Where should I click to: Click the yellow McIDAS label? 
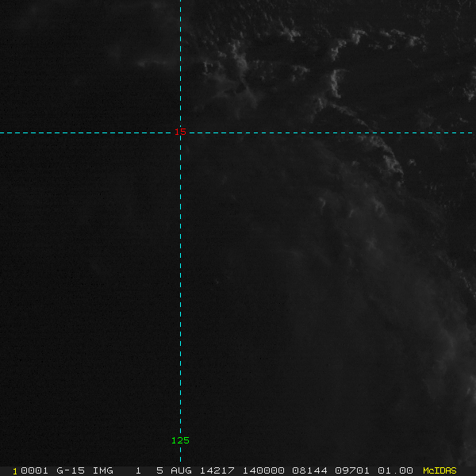440,470
